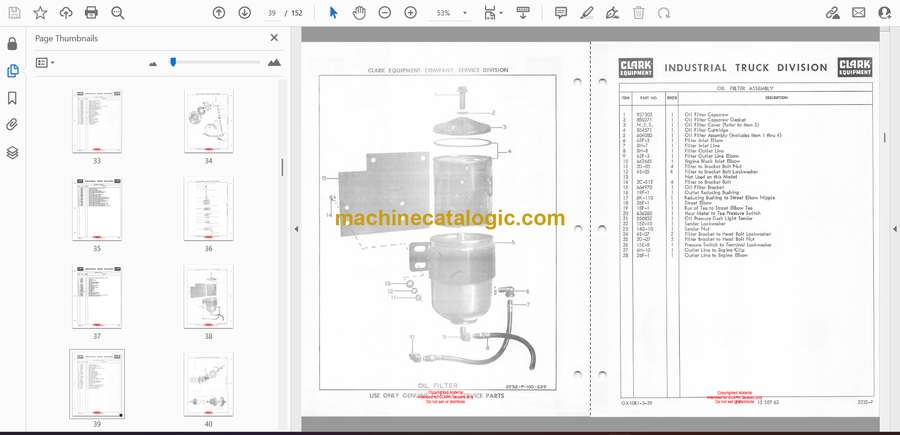Select page 37 thumbnail
Viewport: 900px width, 435px height.
(x=96, y=297)
